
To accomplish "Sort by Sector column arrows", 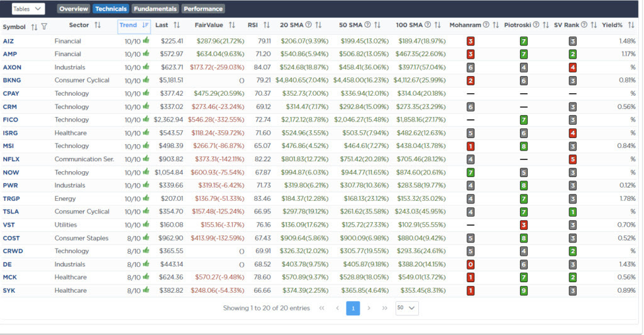I will (97, 25).
